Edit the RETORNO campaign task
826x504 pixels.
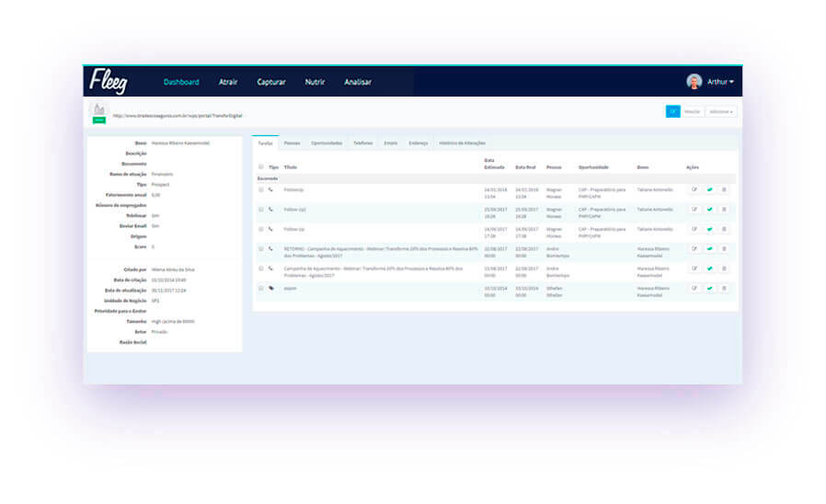[694, 249]
